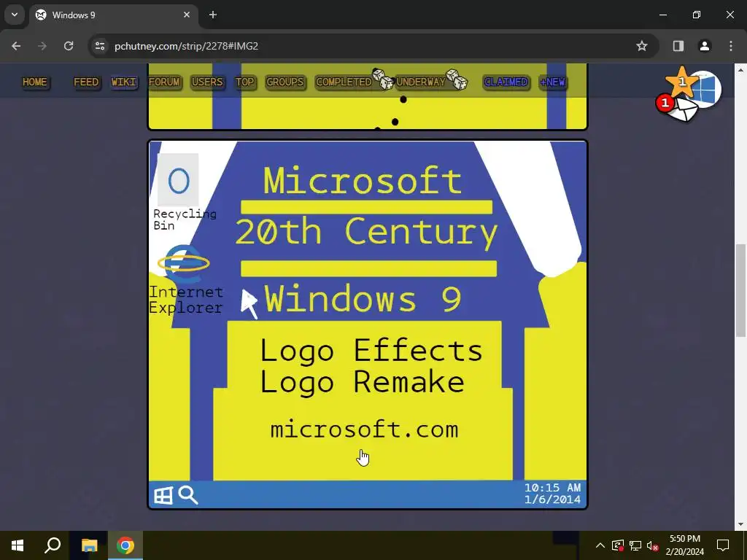Click the 'Windows 9' heading in panel
Viewport: 747px width, 560px height.
[x=363, y=300]
